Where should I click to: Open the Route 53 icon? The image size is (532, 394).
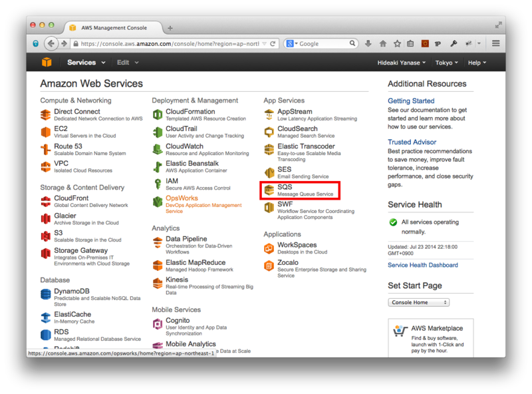[46, 150]
